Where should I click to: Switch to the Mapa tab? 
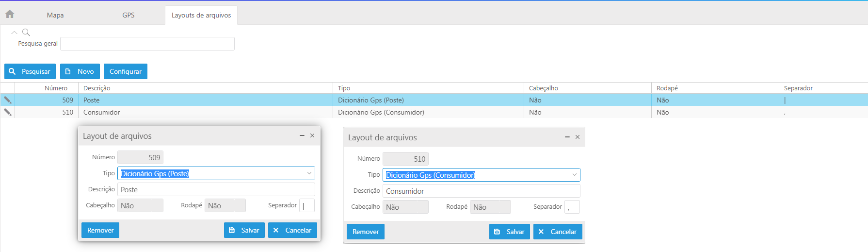click(x=55, y=15)
